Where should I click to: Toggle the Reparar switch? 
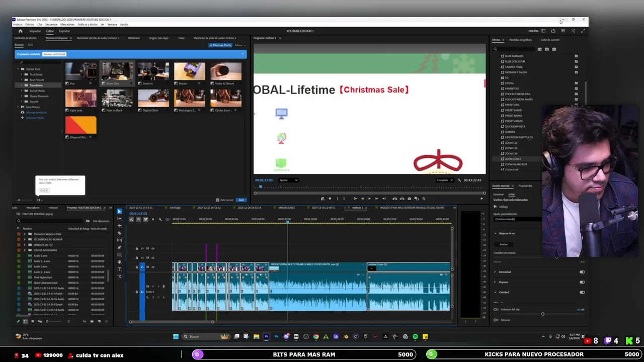(x=582, y=282)
